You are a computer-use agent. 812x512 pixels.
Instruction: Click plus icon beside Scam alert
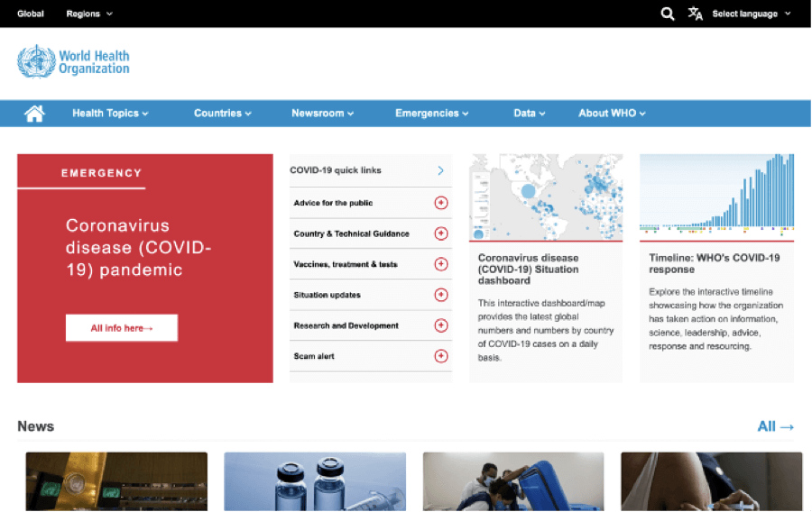click(441, 356)
